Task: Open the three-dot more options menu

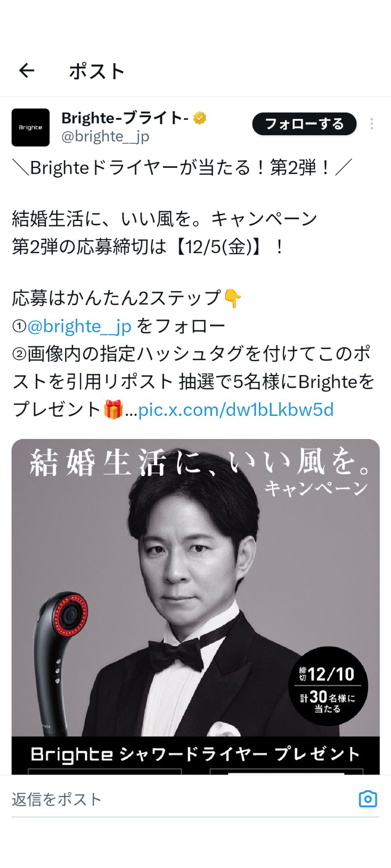Action: pyautogui.click(x=372, y=124)
